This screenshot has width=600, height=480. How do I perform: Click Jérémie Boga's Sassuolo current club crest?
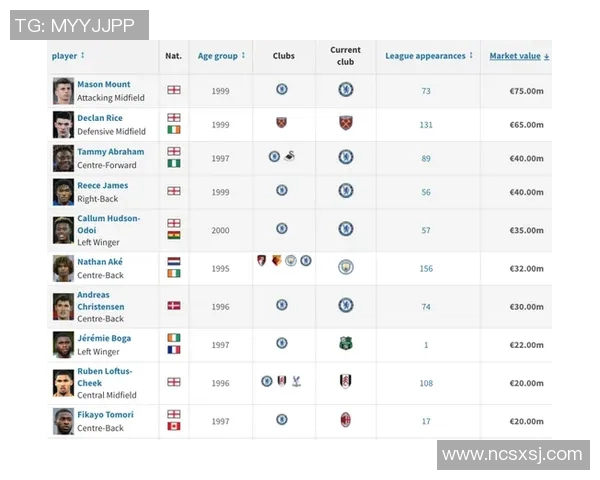coord(345,344)
